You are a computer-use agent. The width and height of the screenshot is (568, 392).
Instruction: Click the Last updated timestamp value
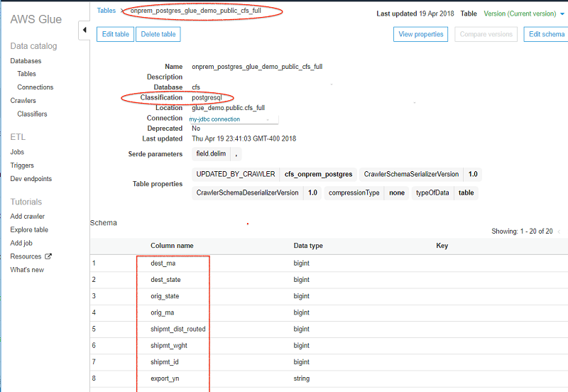tap(244, 138)
